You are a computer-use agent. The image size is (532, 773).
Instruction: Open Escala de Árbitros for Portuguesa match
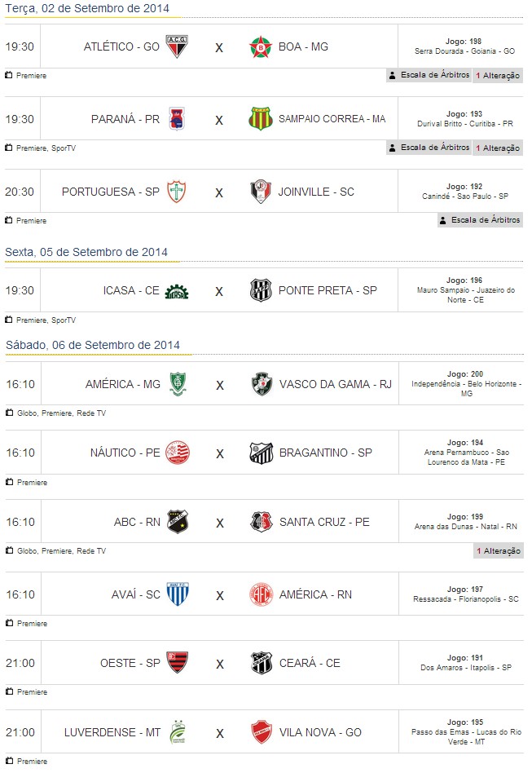point(479,220)
